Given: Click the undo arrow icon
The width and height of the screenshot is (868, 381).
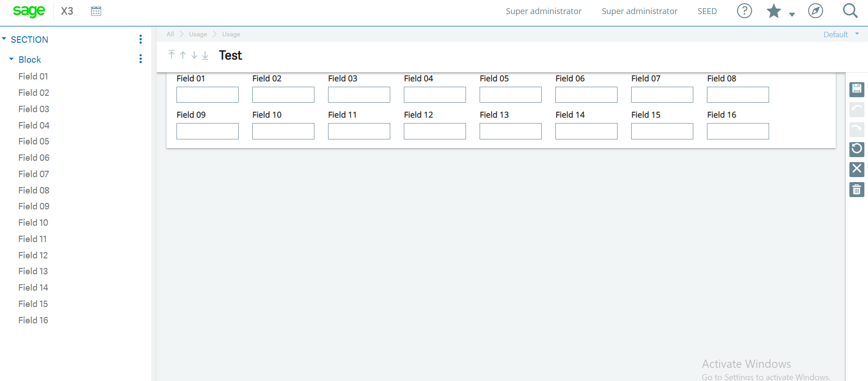Looking at the screenshot, I should click(x=857, y=109).
